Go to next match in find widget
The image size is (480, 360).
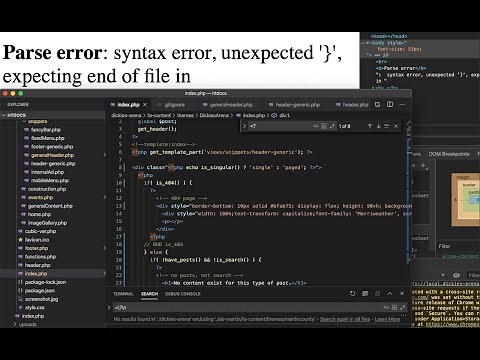coord(378,126)
